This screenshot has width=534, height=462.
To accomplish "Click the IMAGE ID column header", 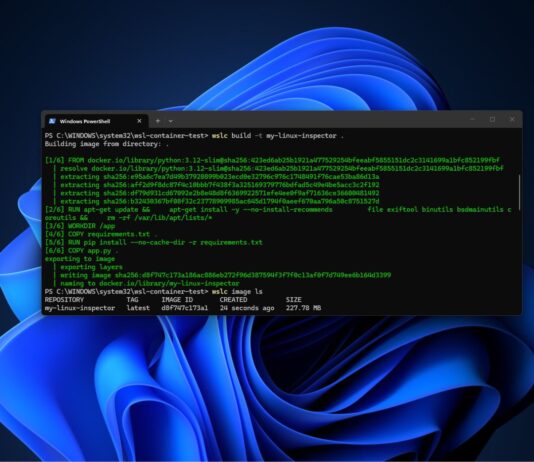I will point(177,300).
